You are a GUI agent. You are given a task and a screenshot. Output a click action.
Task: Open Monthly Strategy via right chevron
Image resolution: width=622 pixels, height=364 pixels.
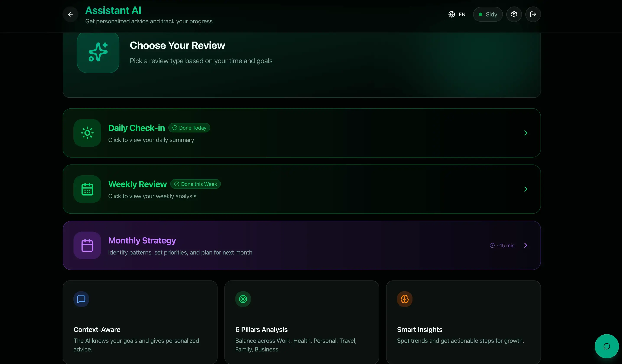tap(526, 245)
